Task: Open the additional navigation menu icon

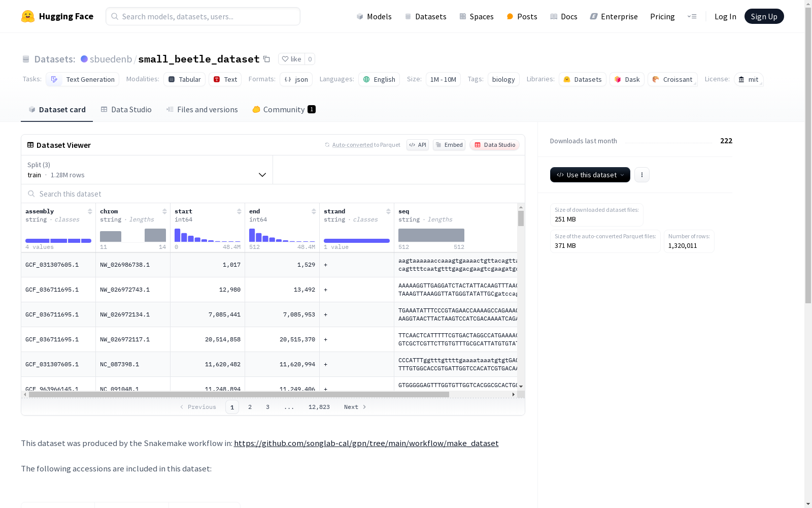Action: [692, 16]
